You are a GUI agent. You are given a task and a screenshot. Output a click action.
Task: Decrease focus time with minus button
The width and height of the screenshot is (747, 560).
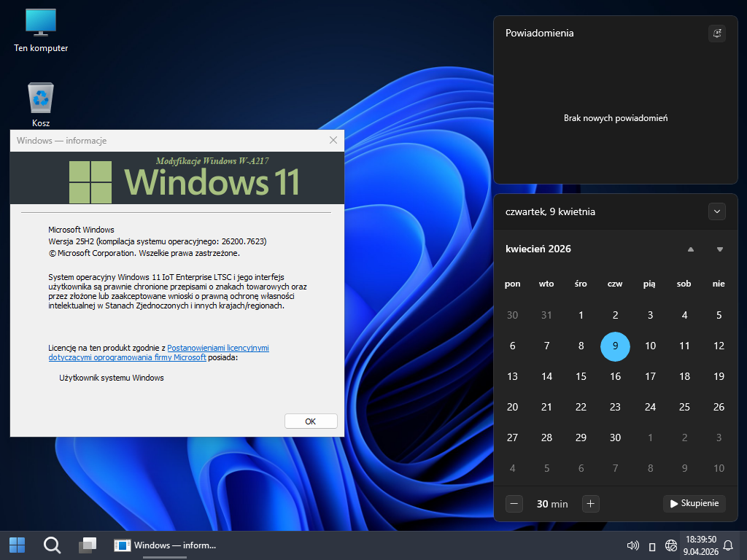click(x=514, y=503)
